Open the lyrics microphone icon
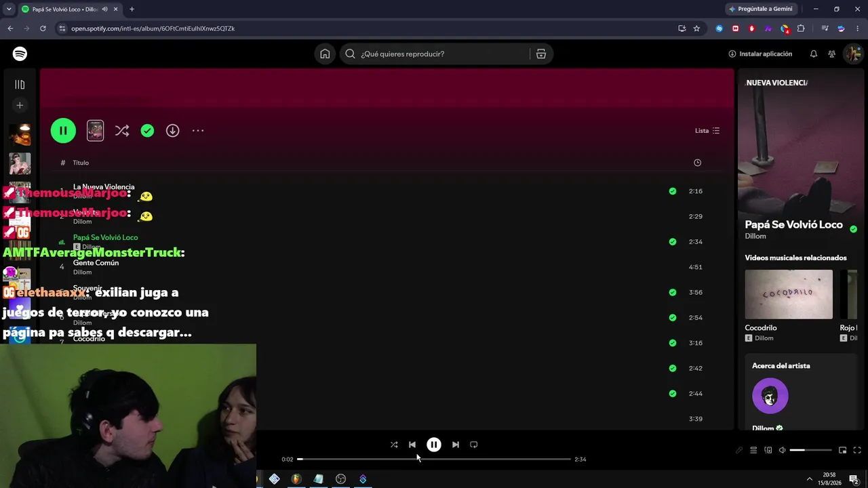868x488 pixels. coord(739,450)
